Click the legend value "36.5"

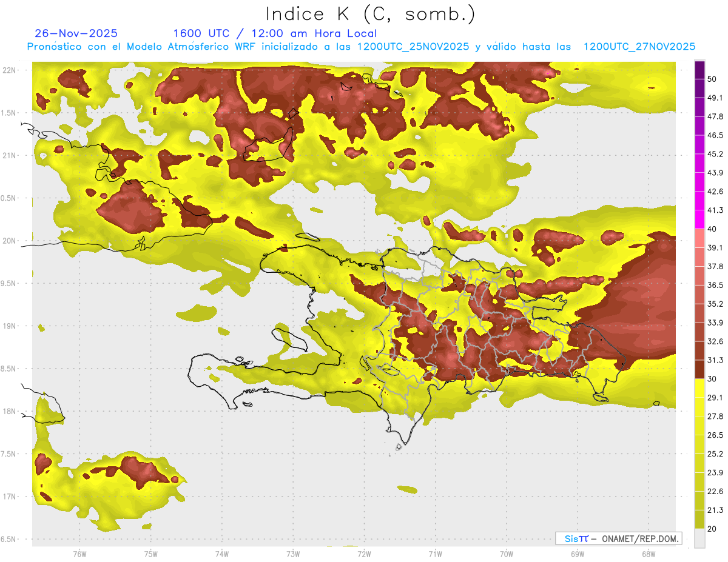715,285
